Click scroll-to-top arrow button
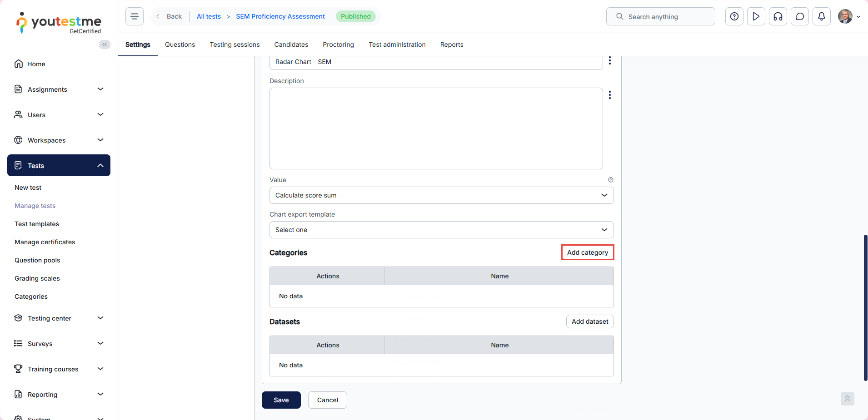The height and width of the screenshot is (420, 868). coord(847,399)
